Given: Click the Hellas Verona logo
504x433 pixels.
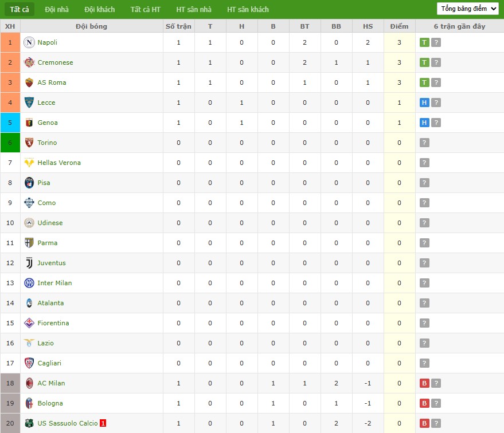Looking at the screenshot, I should [29, 163].
